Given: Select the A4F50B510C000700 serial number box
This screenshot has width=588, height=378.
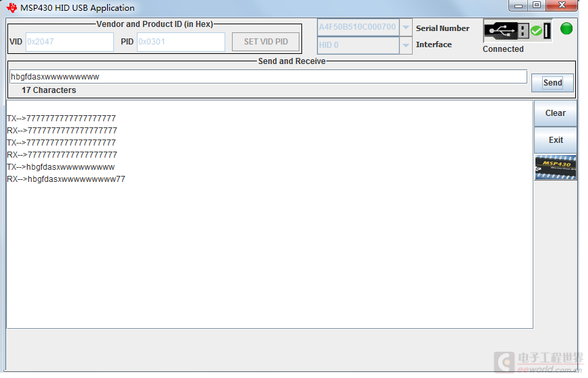Looking at the screenshot, I should (x=358, y=28).
